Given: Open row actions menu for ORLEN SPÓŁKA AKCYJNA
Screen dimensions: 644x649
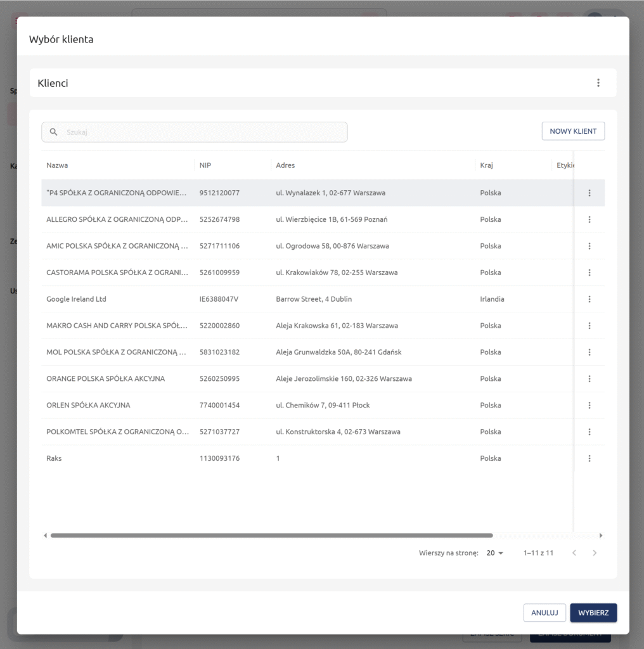Looking at the screenshot, I should (589, 406).
